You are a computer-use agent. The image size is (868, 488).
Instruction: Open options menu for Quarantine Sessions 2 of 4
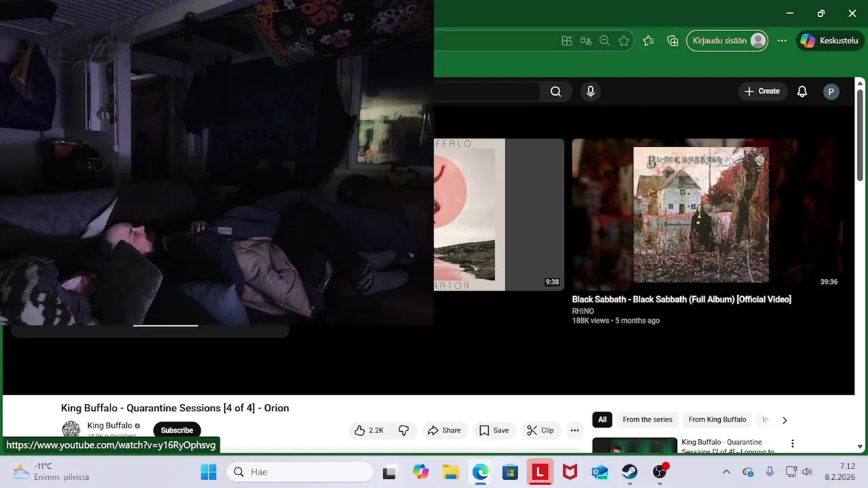[792, 444]
